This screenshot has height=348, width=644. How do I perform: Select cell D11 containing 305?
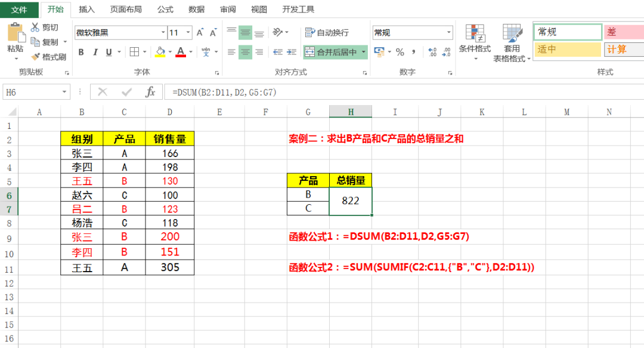pyautogui.click(x=170, y=267)
